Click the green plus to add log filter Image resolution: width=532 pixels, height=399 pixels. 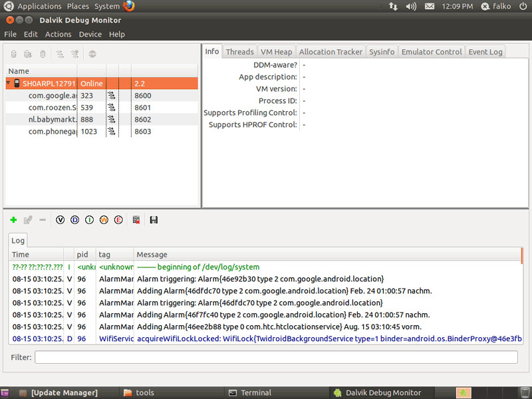click(13, 220)
